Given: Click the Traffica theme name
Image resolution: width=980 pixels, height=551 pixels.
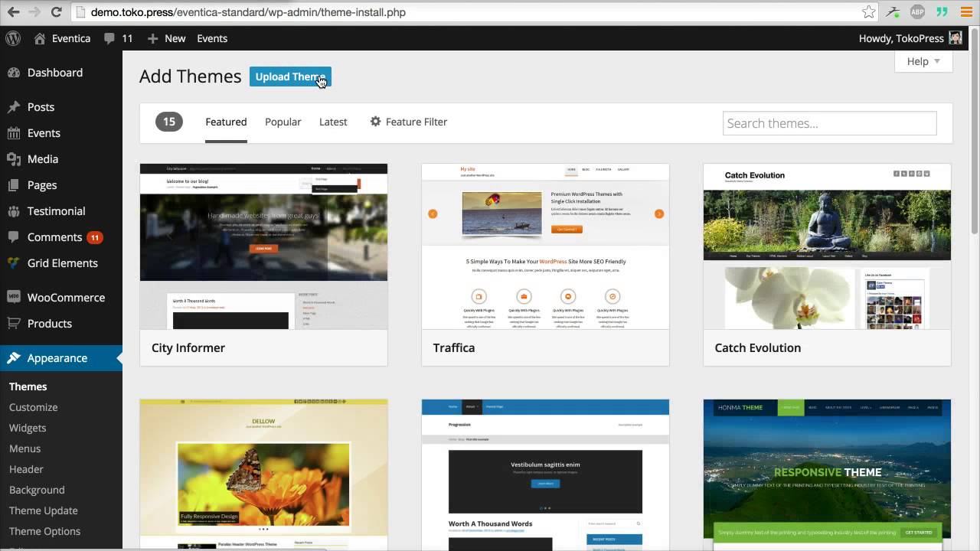Looking at the screenshot, I should [454, 347].
